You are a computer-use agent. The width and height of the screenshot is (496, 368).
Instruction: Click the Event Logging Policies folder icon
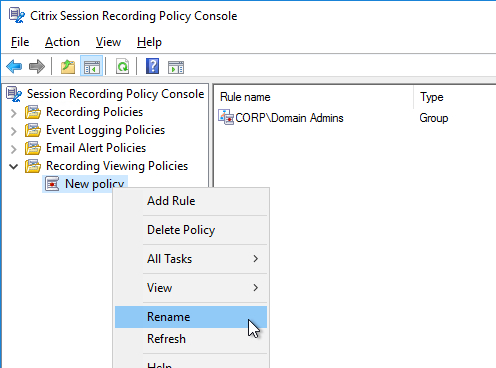[x=33, y=130]
